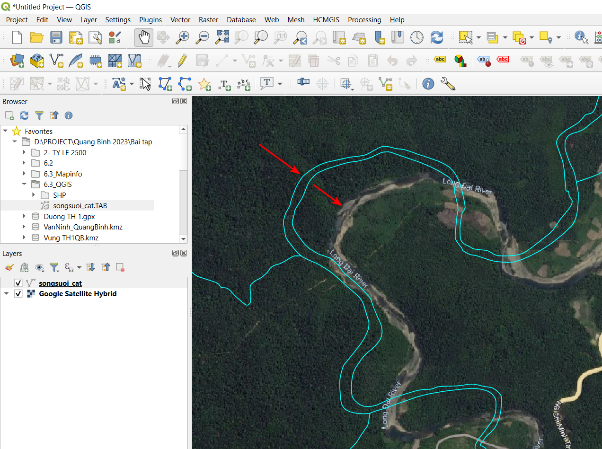Image resolution: width=602 pixels, height=449 pixels.
Task: Toggle visibility of Google Satellite Hybrid layer
Action: 18,294
